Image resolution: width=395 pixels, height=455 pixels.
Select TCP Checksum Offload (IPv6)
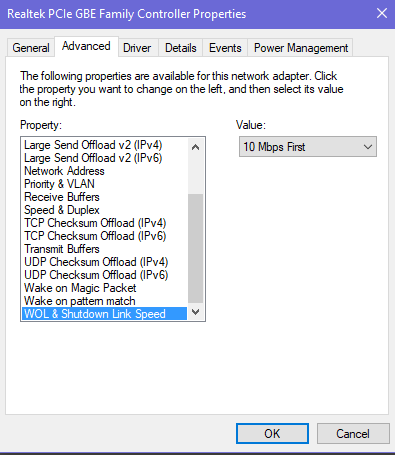[x=104, y=236]
